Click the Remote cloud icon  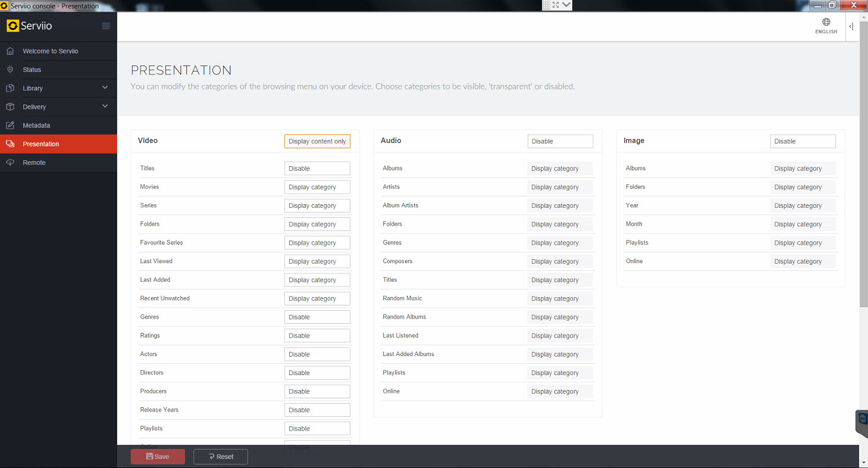[x=10, y=163]
